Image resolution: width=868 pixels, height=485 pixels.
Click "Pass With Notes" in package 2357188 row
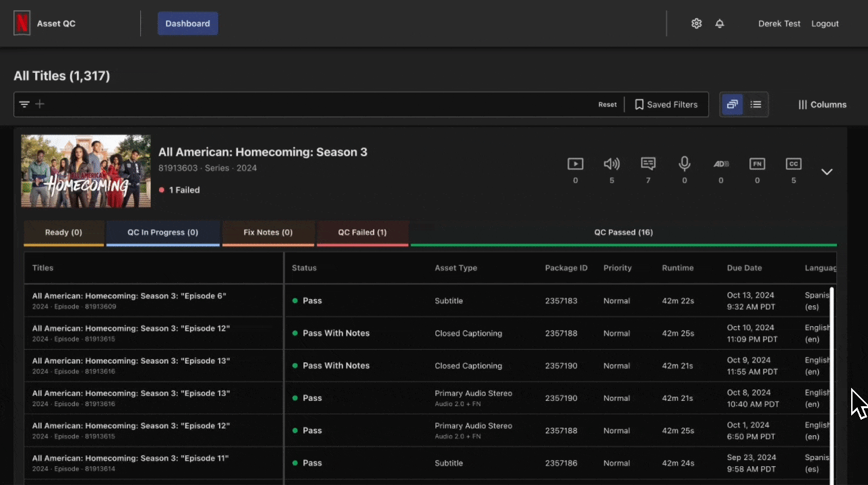coord(336,333)
